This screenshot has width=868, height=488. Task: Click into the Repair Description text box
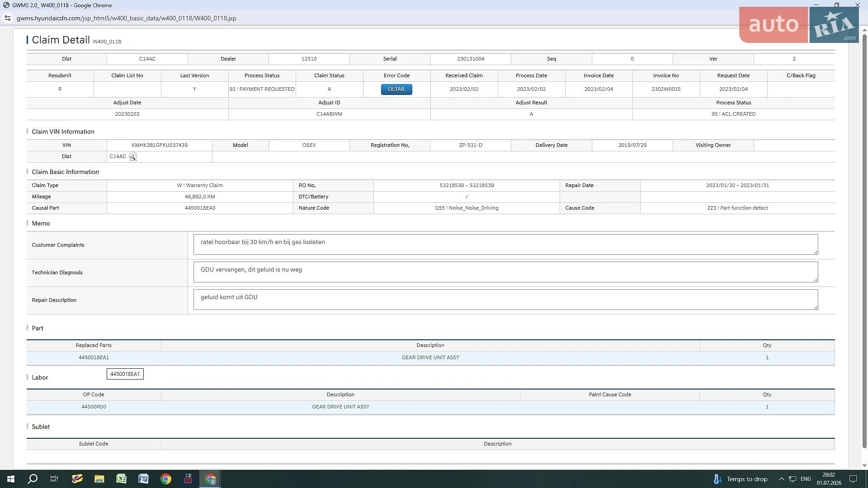(x=505, y=300)
